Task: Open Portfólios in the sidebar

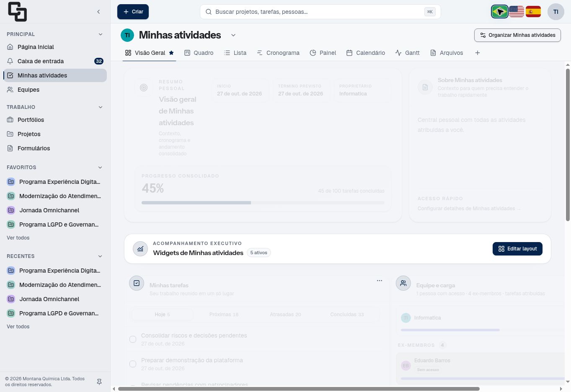Action: (x=55, y=120)
